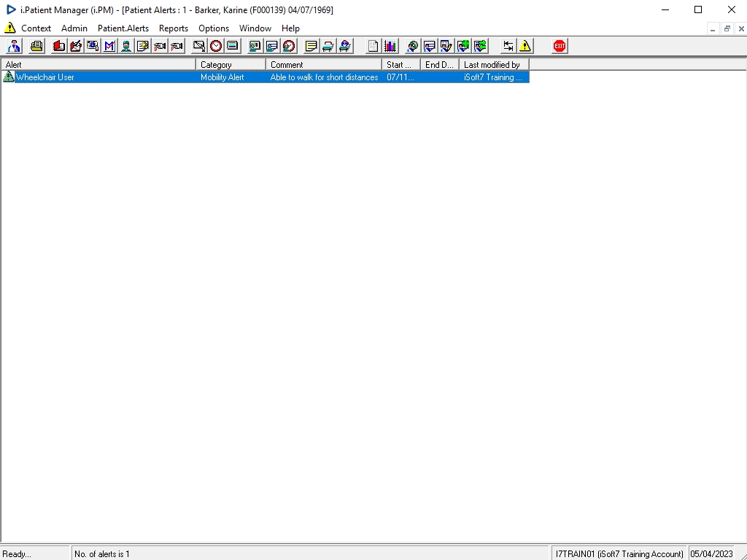This screenshot has height=560, width=747.
Task: Click the envelope with pen toolbar icon
Action: click(x=199, y=46)
